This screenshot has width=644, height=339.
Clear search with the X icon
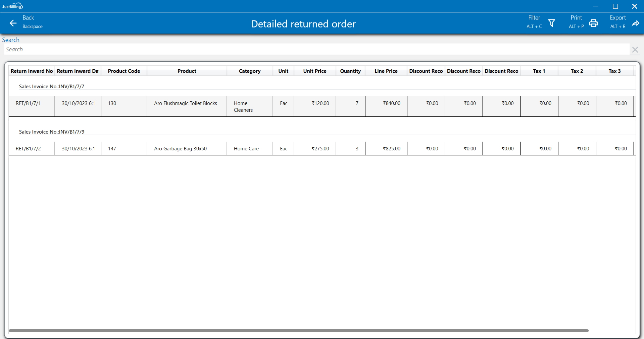click(635, 50)
